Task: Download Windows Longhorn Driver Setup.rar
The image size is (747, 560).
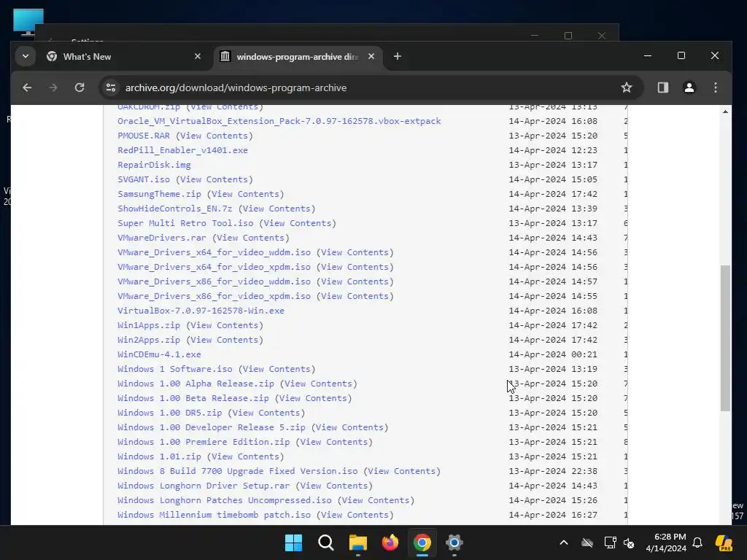Action: 204,486
